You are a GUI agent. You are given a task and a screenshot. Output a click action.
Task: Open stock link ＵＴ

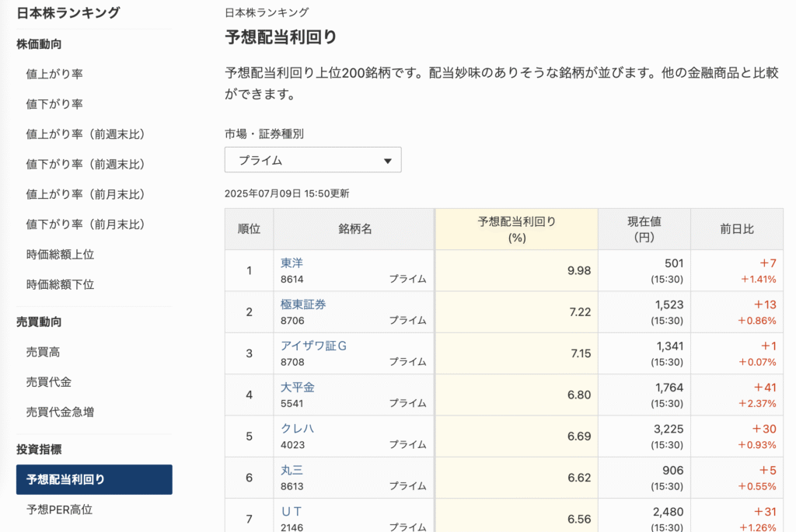(x=292, y=512)
